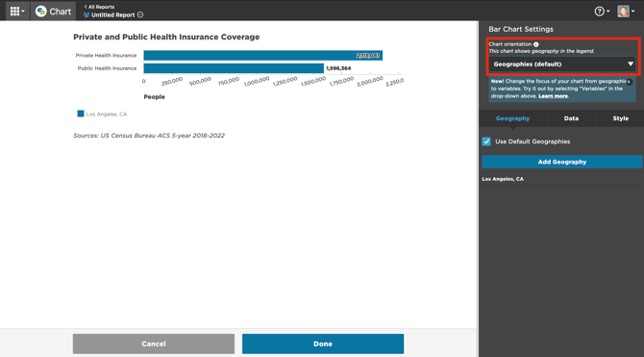This screenshot has width=644, height=357.
Task: Click the Chart logo icon
Action: (40, 12)
